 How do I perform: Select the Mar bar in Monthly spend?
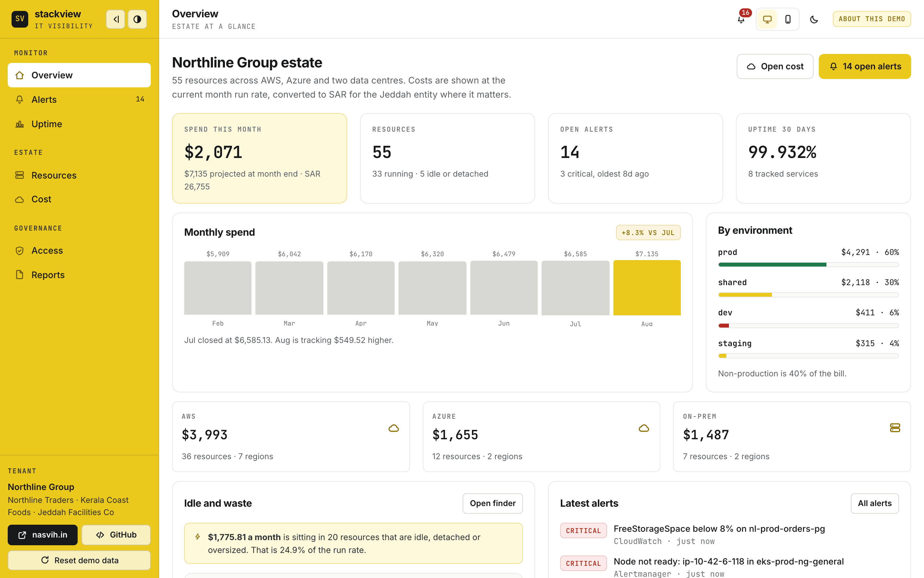(x=289, y=288)
